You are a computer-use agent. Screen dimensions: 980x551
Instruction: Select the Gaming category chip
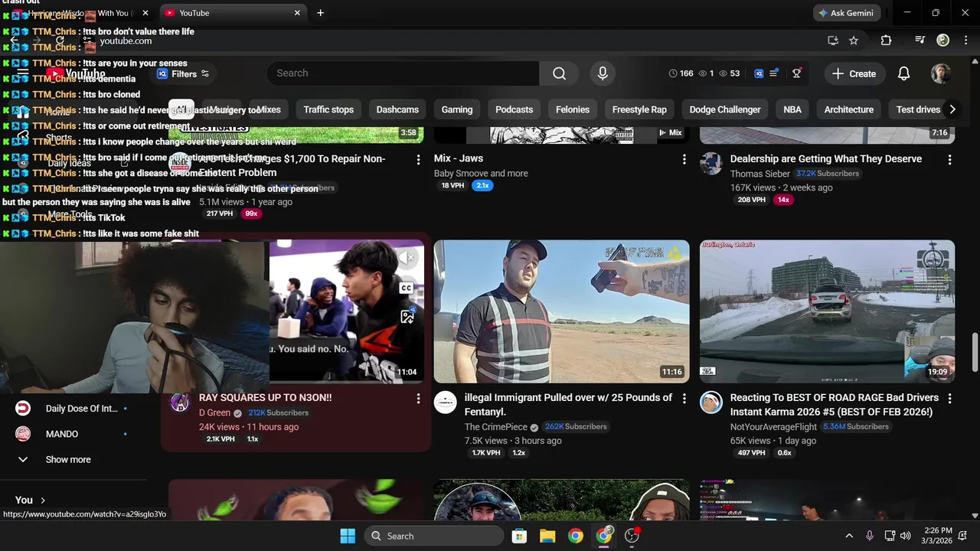(457, 109)
